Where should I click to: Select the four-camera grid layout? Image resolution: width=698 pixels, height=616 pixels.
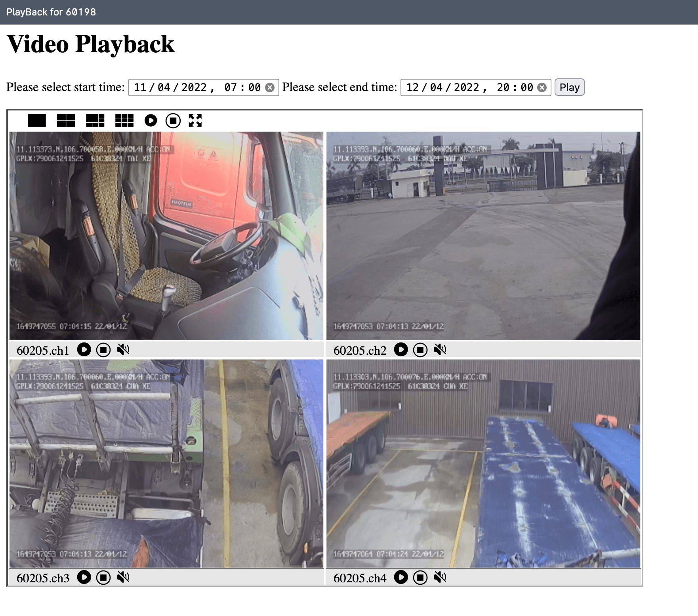click(66, 120)
